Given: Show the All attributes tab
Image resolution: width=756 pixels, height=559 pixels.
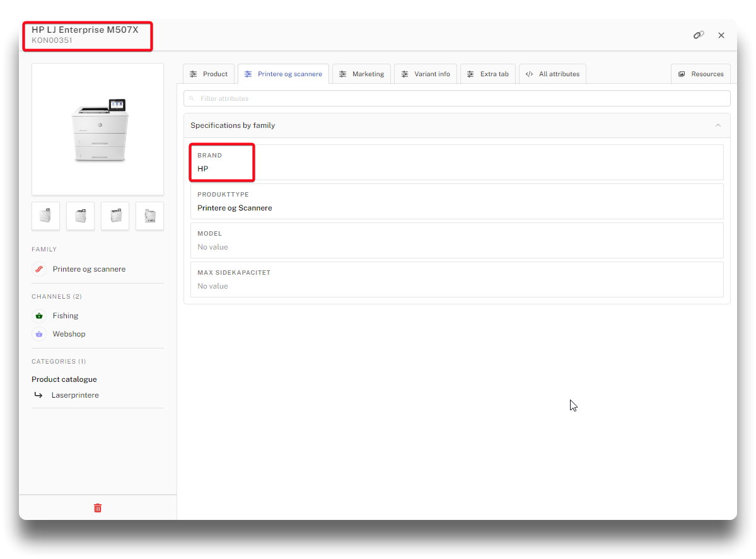Looking at the screenshot, I should click(552, 74).
